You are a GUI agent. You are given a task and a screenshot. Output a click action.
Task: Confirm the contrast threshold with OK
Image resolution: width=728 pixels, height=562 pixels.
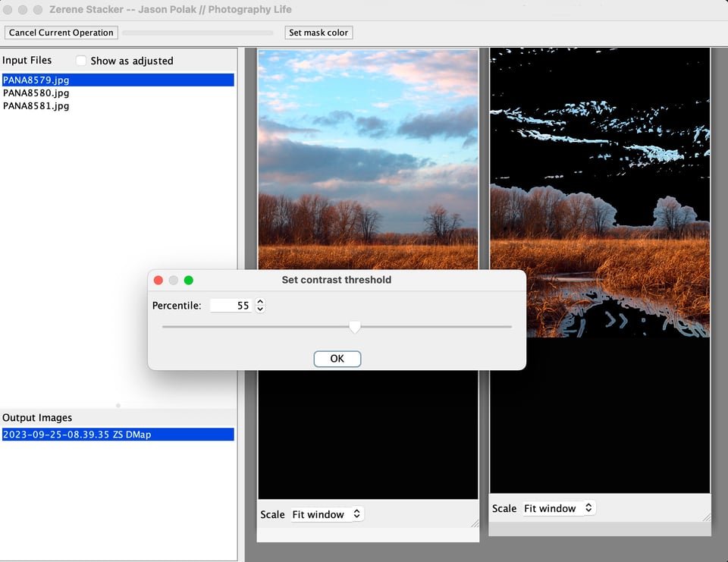tap(337, 359)
